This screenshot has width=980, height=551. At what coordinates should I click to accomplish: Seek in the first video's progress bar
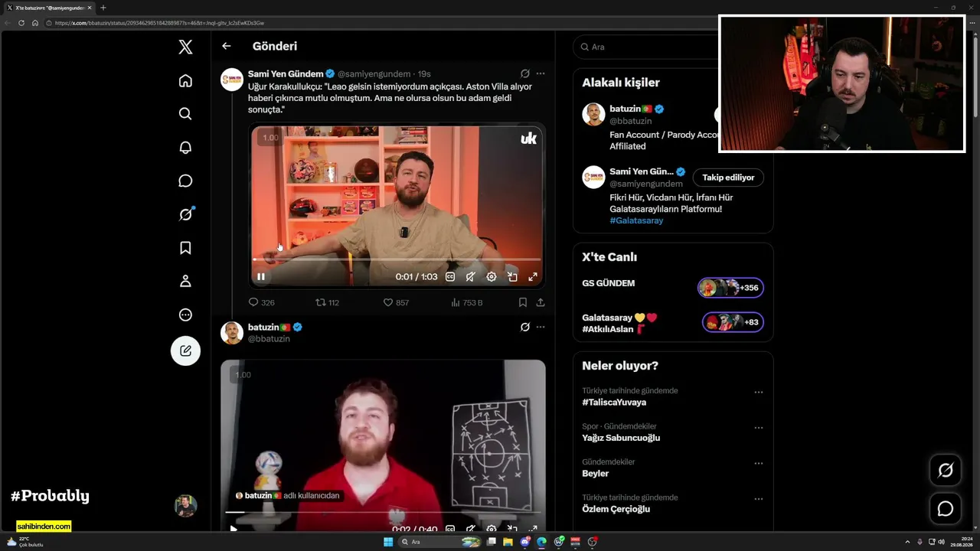(397, 259)
